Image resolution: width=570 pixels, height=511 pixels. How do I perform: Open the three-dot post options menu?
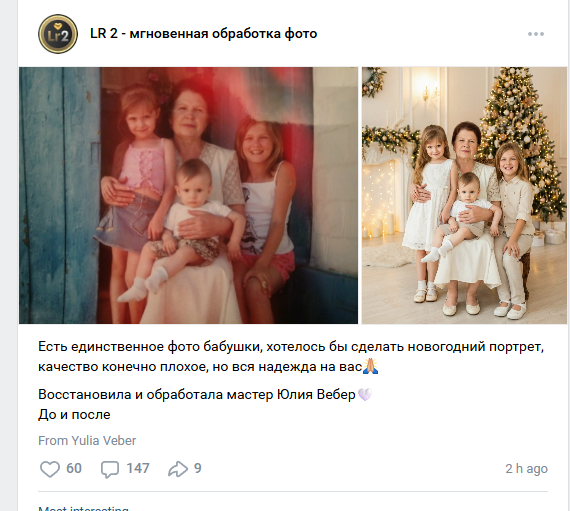click(536, 34)
